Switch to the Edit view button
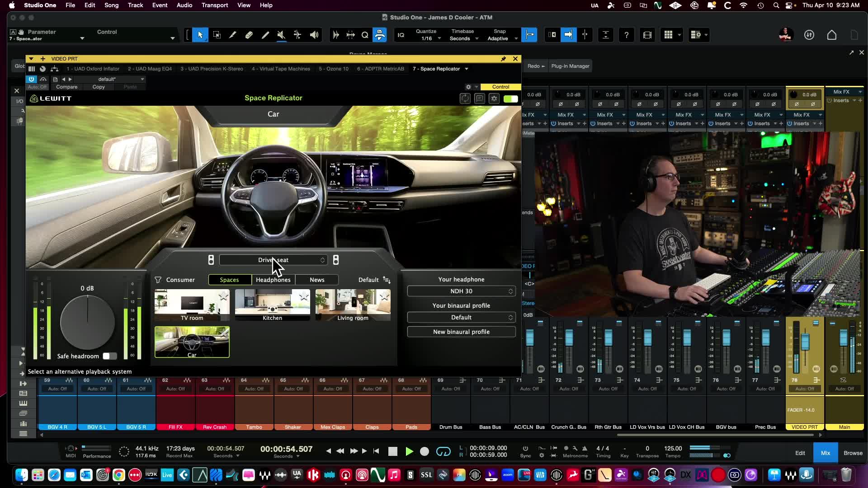Image resolution: width=868 pixels, height=488 pixels. [800, 453]
